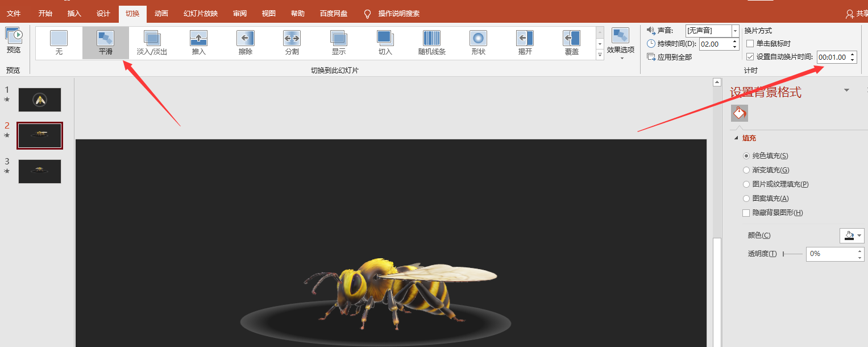The image size is (868, 347).
Task: Choose the 揭开 uncover transition
Action: pyautogui.click(x=525, y=43)
